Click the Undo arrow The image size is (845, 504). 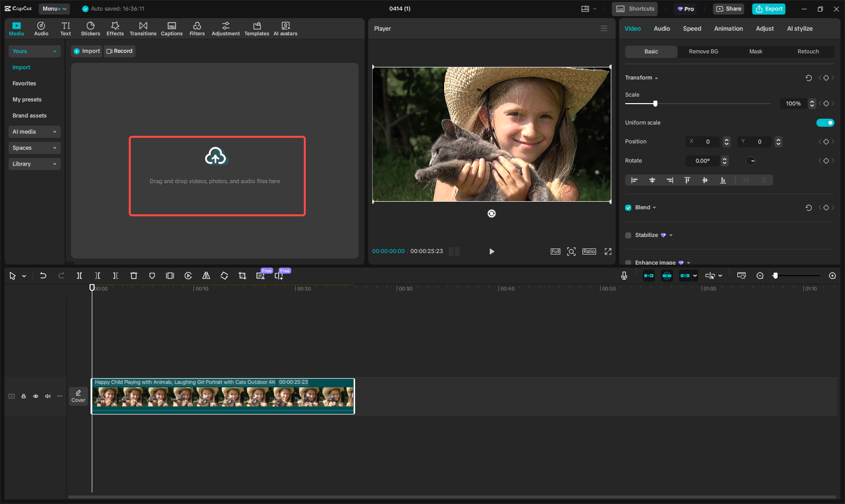(43, 276)
